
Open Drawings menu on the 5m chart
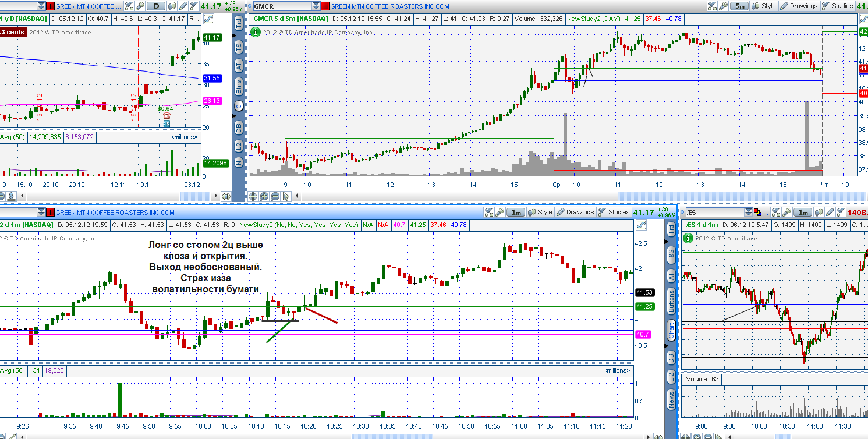799,6
